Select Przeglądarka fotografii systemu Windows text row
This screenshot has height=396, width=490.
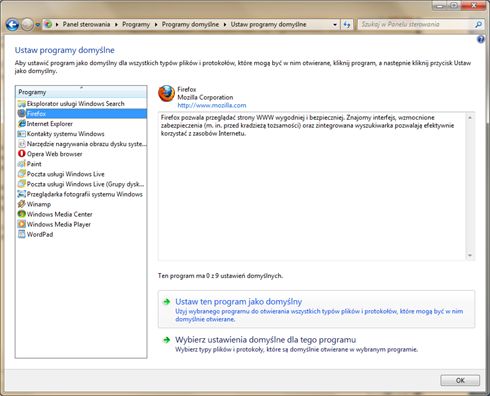tap(85, 194)
